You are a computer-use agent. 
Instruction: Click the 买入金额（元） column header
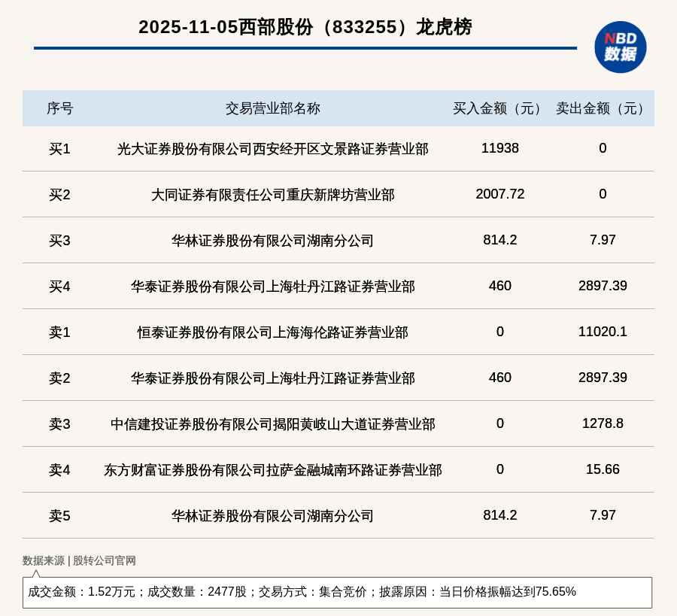(x=499, y=108)
